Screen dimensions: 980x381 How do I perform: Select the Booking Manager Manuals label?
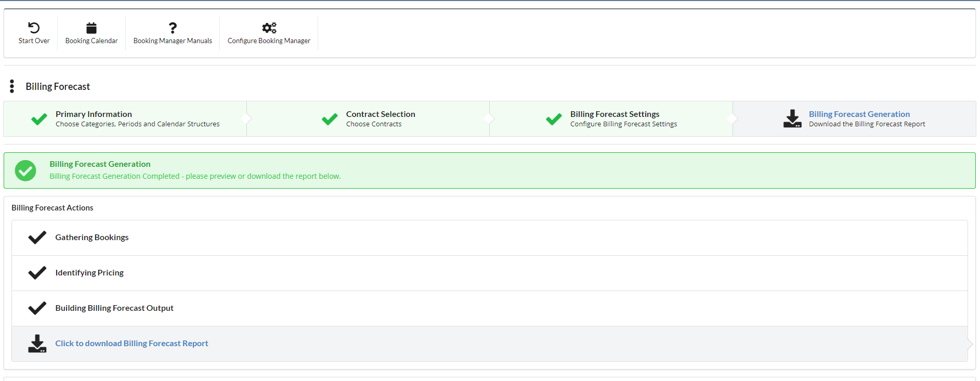coord(173,41)
